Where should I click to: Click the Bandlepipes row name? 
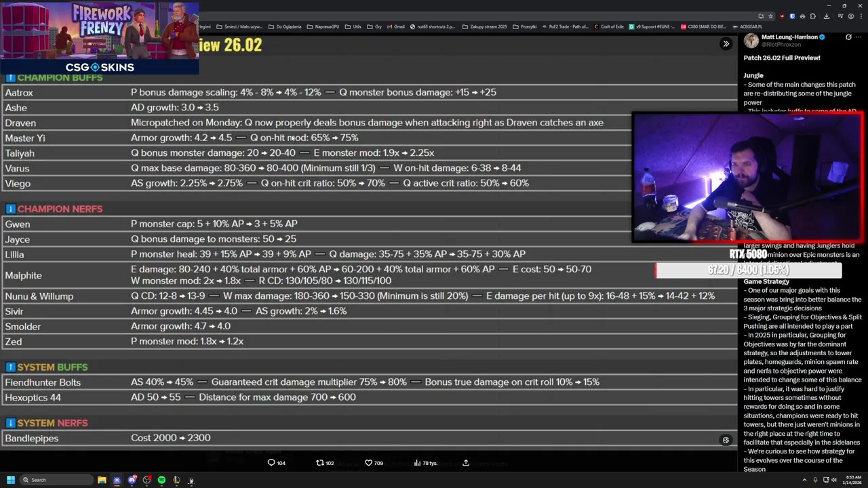coord(32,439)
